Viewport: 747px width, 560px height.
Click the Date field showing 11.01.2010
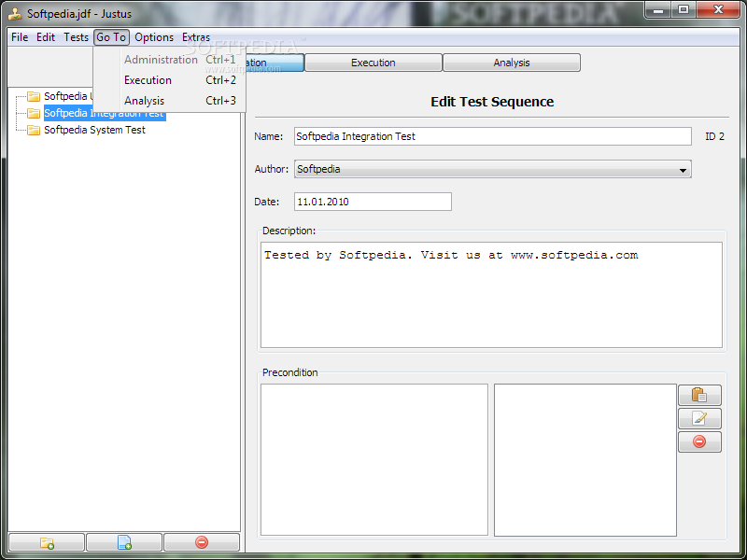373,202
